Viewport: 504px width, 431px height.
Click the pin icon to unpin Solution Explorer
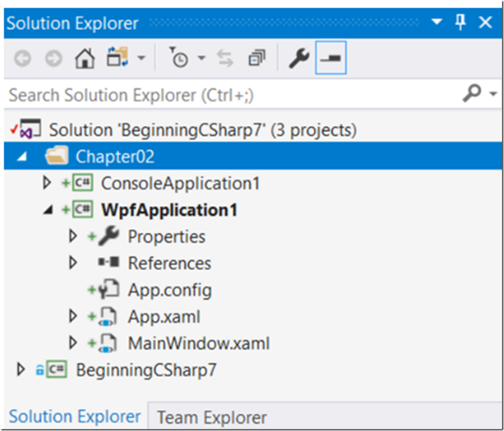[460, 22]
